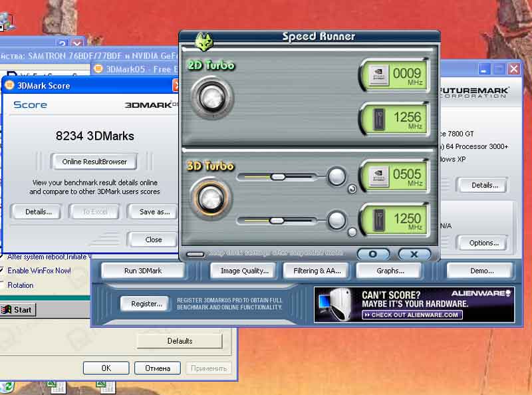Click the Start button in the WinFox window
Image resolution: width=532 pixels, height=395 pixels.
coord(18,309)
